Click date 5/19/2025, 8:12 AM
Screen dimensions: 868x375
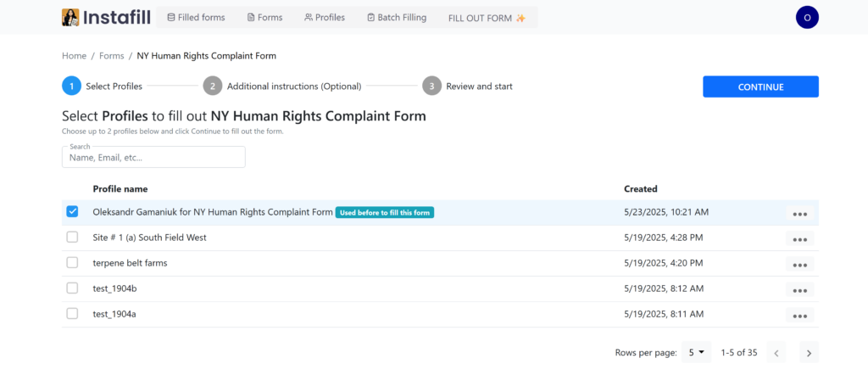click(x=664, y=288)
